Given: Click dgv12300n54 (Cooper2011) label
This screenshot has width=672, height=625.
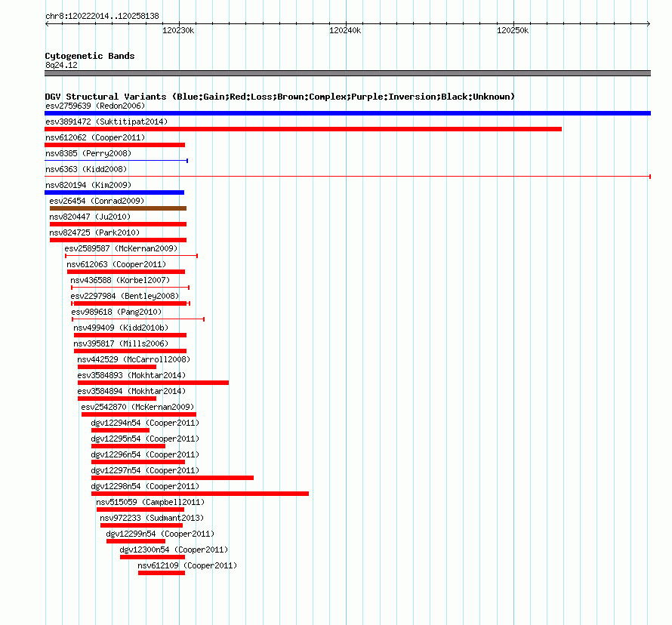Looking at the screenshot, I should (x=174, y=550).
